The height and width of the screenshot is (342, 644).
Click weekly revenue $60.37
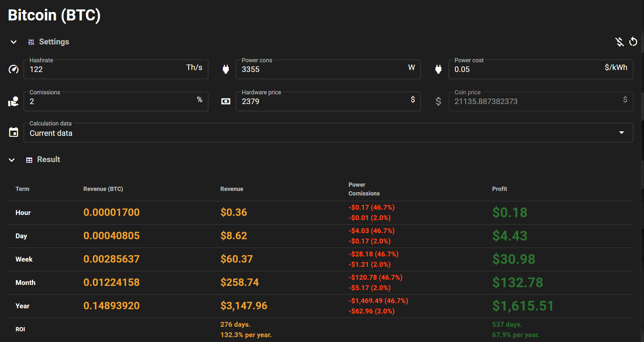pyautogui.click(x=237, y=259)
